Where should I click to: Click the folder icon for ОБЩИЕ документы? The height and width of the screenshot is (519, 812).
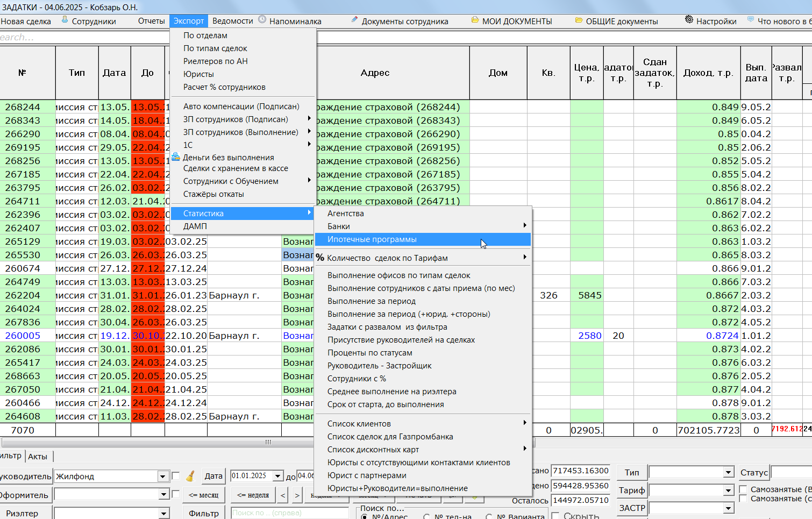pyautogui.click(x=579, y=20)
